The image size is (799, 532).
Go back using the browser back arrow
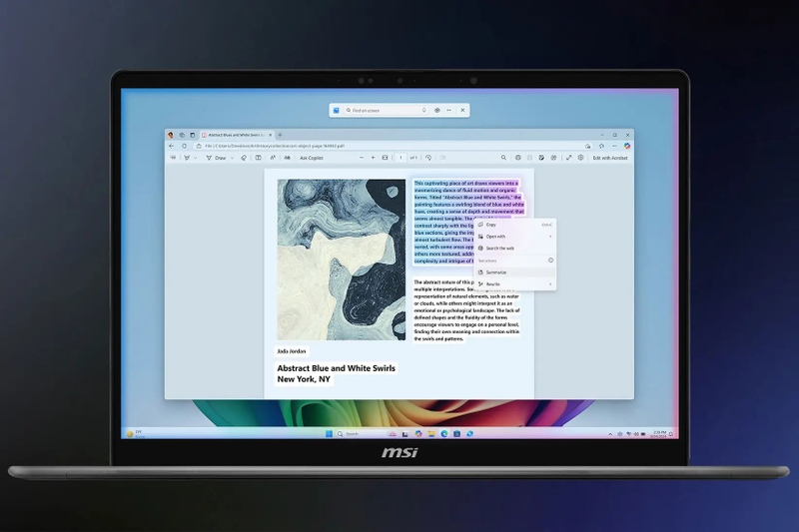(172, 146)
